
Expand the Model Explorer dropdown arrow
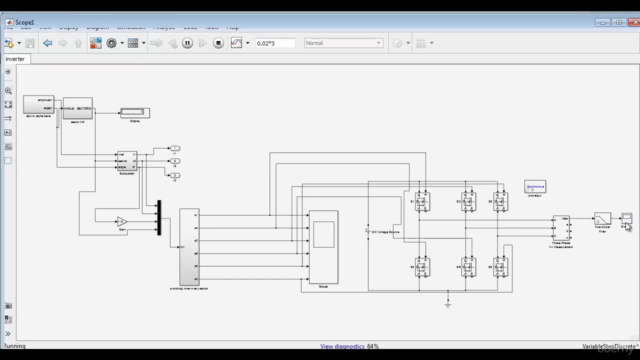coord(143,43)
